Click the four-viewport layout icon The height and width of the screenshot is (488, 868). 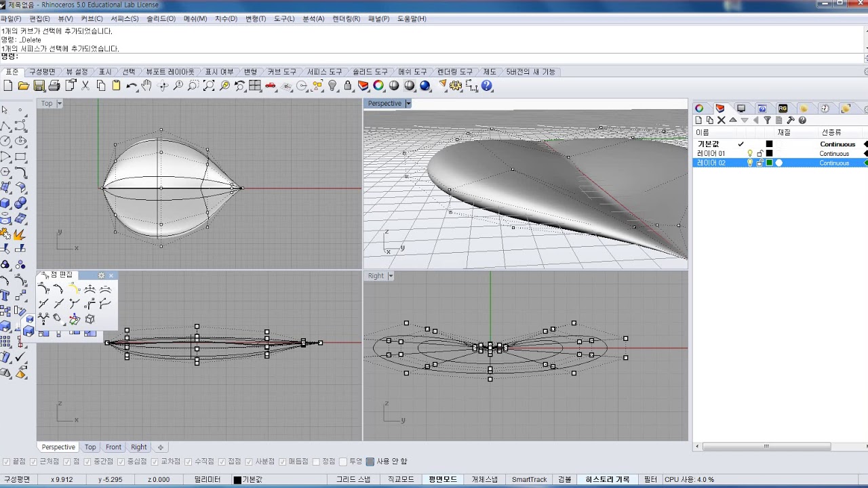click(255, 86)
